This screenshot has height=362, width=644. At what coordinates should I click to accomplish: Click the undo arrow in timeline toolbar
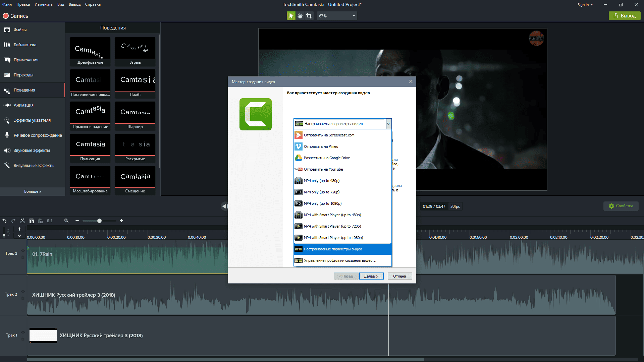point(4,221)
